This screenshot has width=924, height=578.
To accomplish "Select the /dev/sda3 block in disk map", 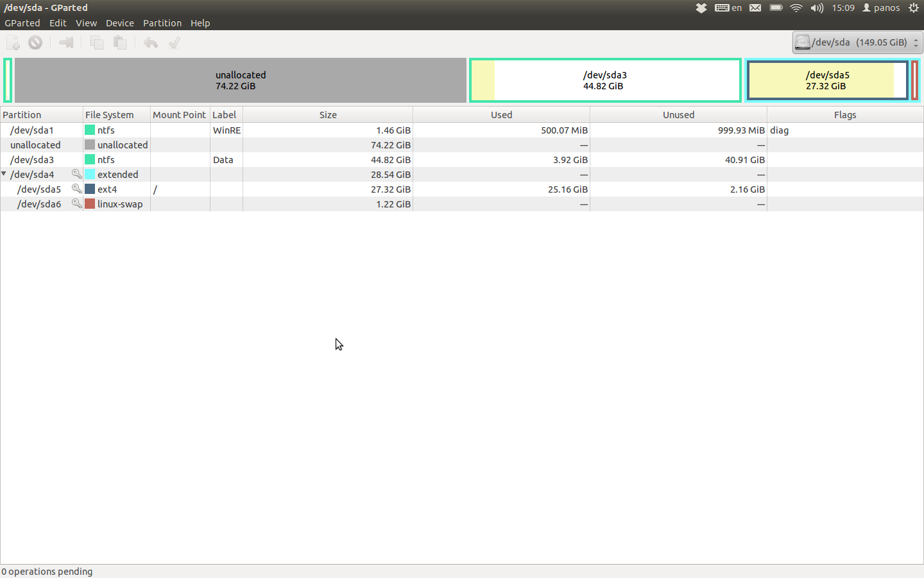I will [605, 80].
